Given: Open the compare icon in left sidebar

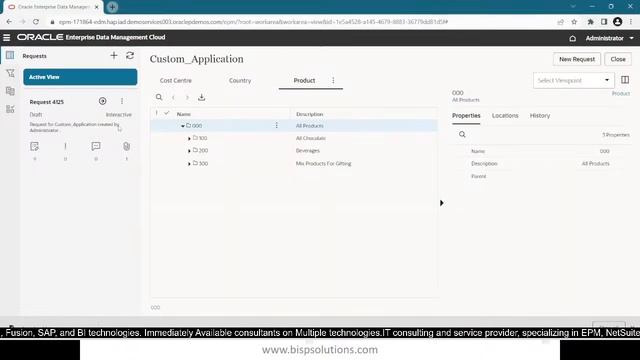Looking at the screenshot, I should click(x=10, y=91).
